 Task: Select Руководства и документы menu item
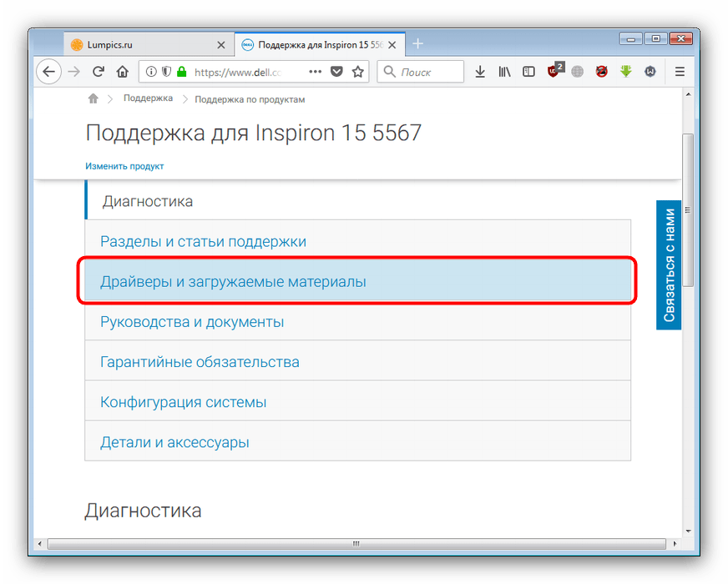pyautogui.click(x=192, y=322)
